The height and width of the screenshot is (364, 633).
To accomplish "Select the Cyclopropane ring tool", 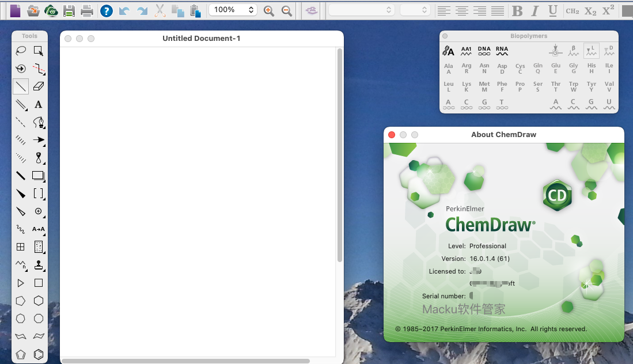I will coord(21,283).
